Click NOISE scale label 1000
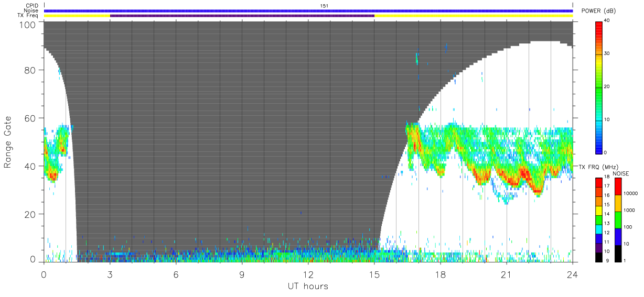The height and width of the screenshot is (297, 644). click(630, 210)
